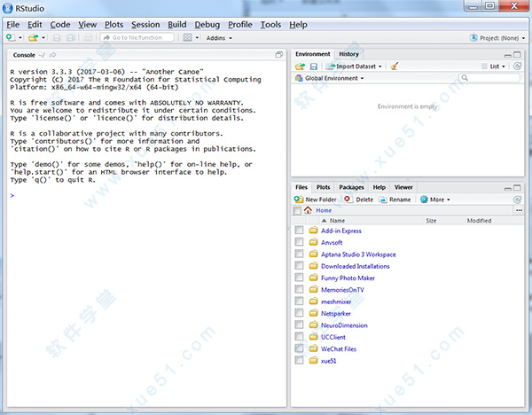The image size is (532, 415).
Task: Switch to the Files tab
Action: (301, 187)
